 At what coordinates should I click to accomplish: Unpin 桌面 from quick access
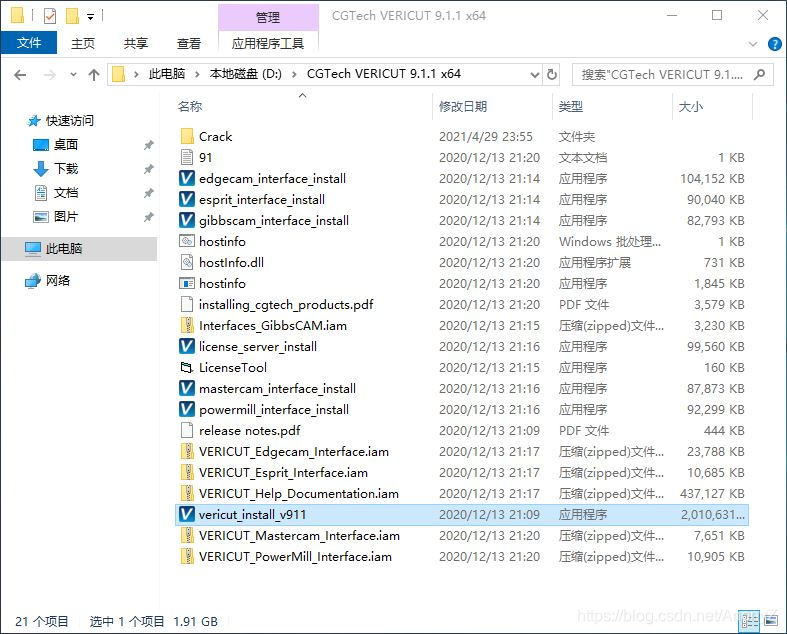click(x=149, y=145)
